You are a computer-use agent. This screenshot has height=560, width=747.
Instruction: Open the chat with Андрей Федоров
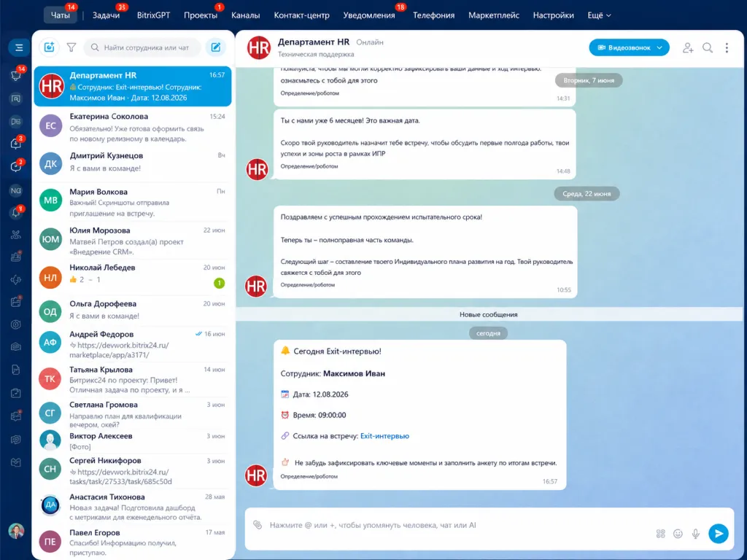pos(133,344)
